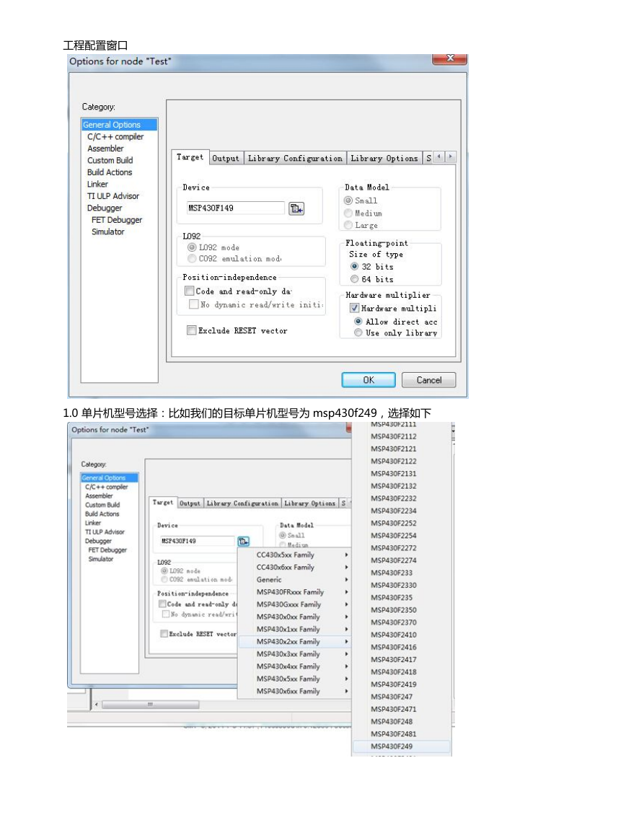Select General Options category in upper dialog

[119, 124]
